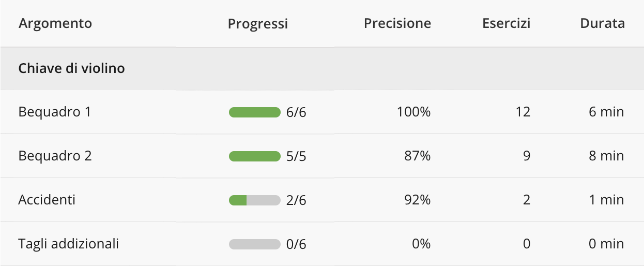Image resolution: width=644 pixels, height=266 pixels.
Task: Click the 92% precision for Accidenti
Action: [418, 200]
